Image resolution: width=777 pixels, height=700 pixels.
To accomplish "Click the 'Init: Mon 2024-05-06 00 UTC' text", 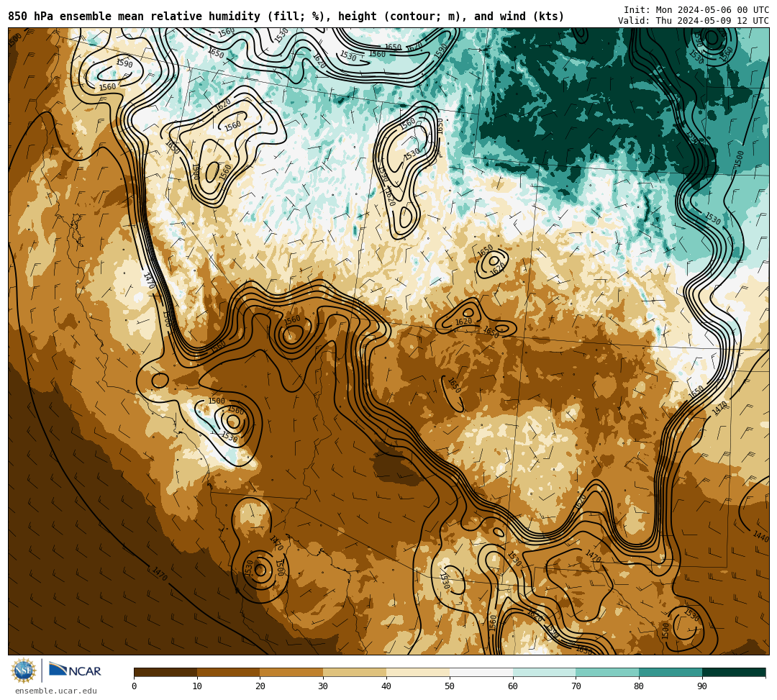I will click(696, 10).
